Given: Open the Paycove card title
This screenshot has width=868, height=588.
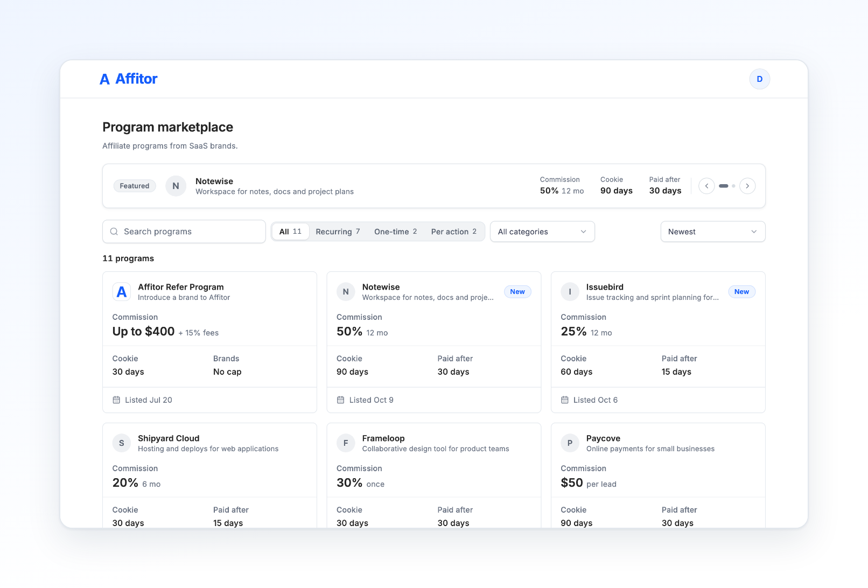Looking at the screenshot, I should [x=603, y=438].
